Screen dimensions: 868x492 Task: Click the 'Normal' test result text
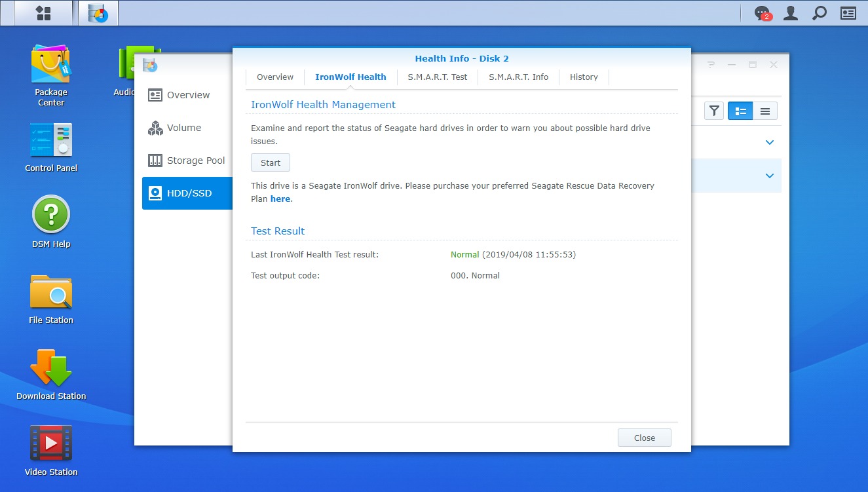pos(465,254)
